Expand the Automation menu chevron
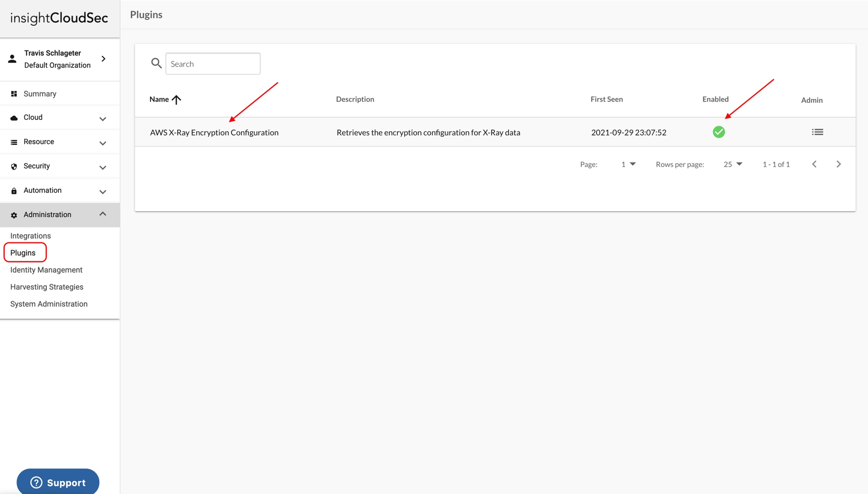This screenshot has height=494, width=868. [103, 192]
